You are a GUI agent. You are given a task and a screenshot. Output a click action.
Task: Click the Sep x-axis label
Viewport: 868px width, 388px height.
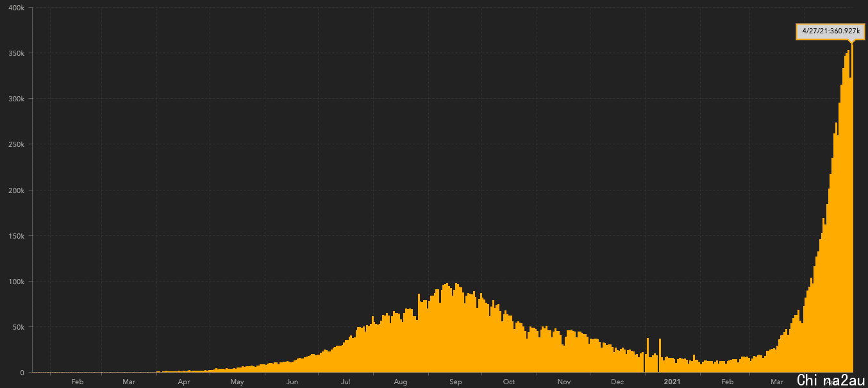pyautogui.click(x=456, y=382)
